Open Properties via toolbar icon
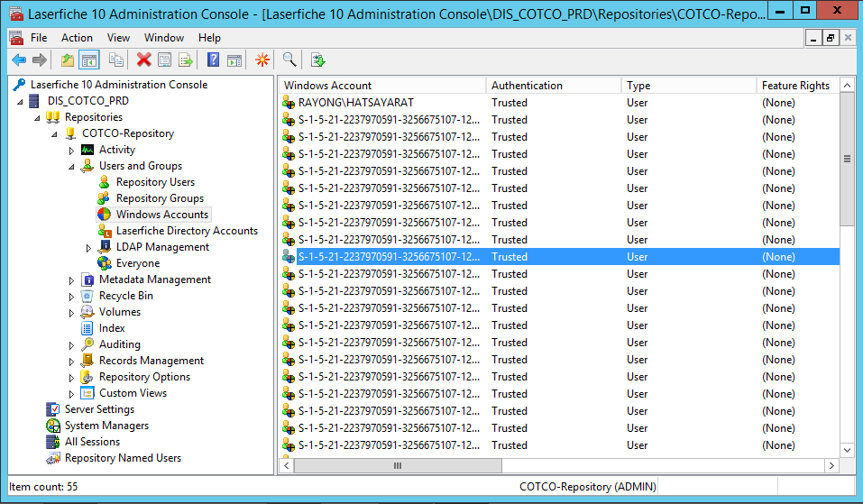Viewport: 863px width, 504px height. (164, 60)
